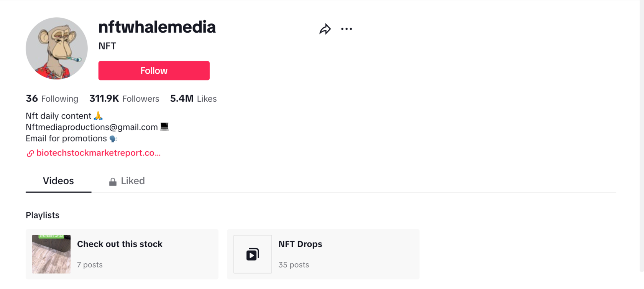View the 36 Following list
Screen dimensions: 644x289
(52, 99)
